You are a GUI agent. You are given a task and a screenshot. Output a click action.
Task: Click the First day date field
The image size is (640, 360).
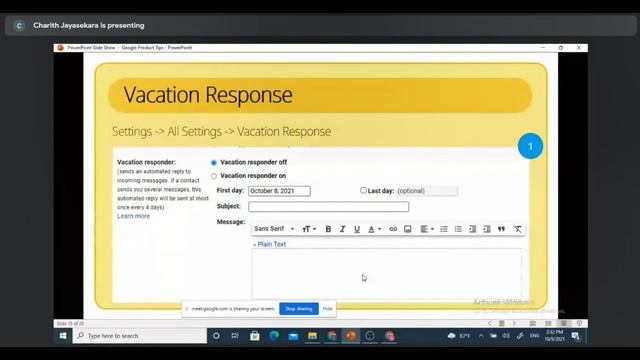[279, 191]
